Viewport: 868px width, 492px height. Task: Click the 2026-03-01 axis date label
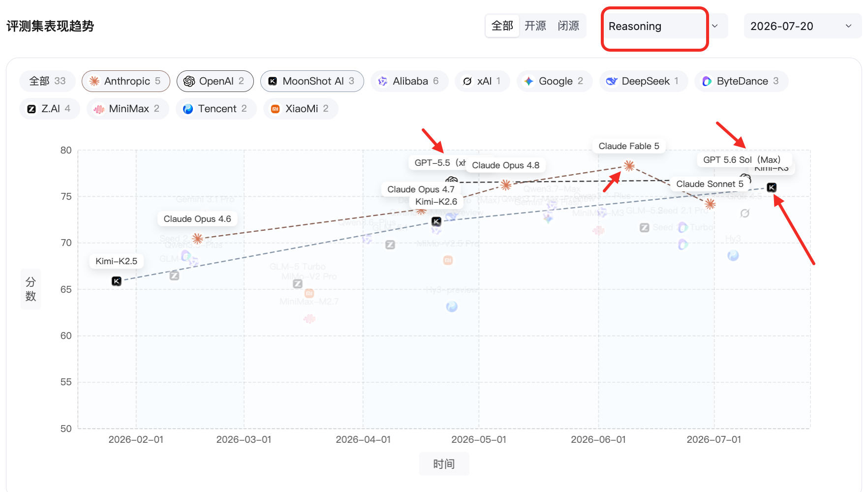244,439
